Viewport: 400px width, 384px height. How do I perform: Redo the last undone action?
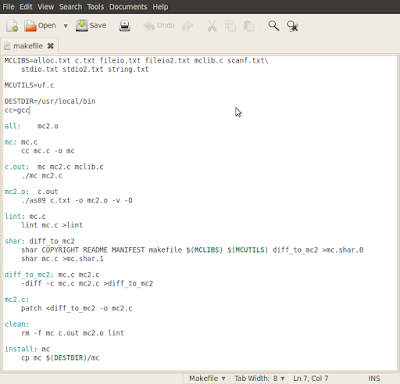pos(187,26)
